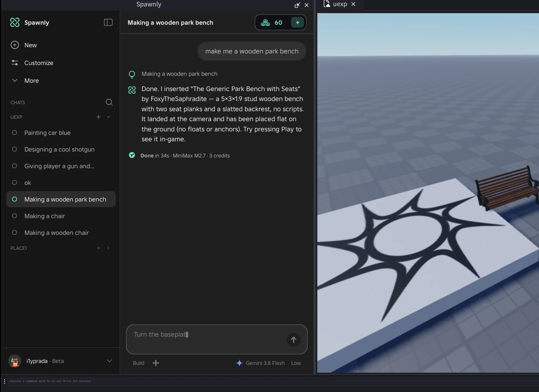Select the Build mode option
This screenshot has width=539, height=392.
point(139,363)
